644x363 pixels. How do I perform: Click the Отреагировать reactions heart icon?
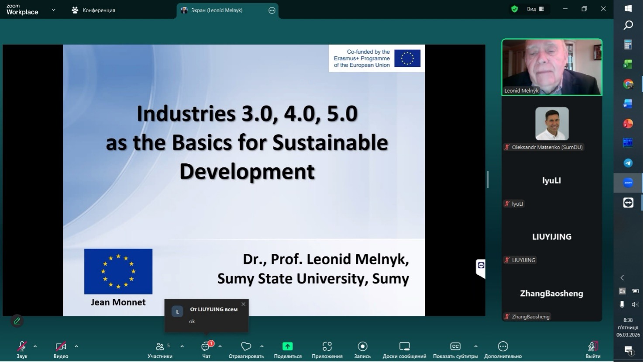246,347
